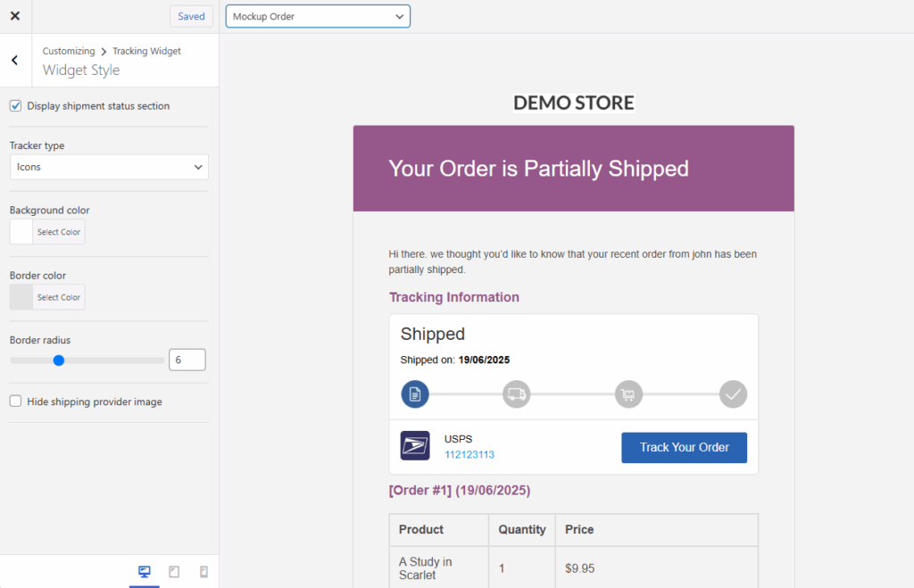Open the Tracking Widget breadcrumb

[x=146, y=51]
